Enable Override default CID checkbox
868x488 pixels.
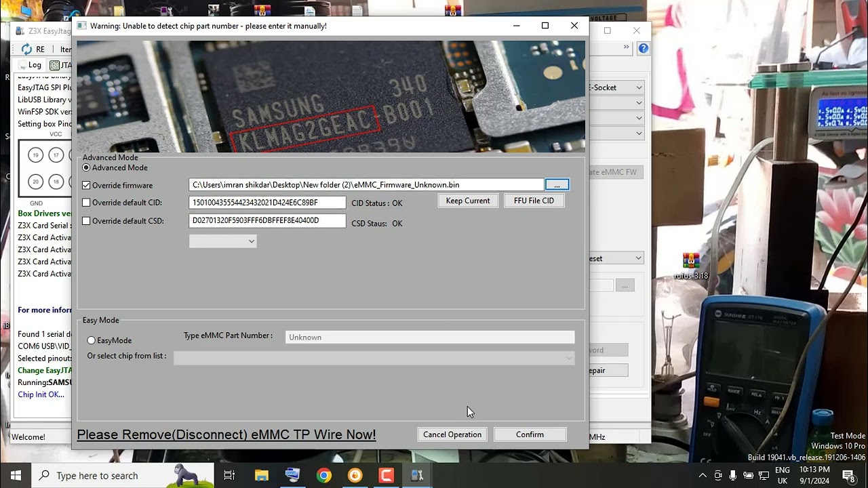86,203
